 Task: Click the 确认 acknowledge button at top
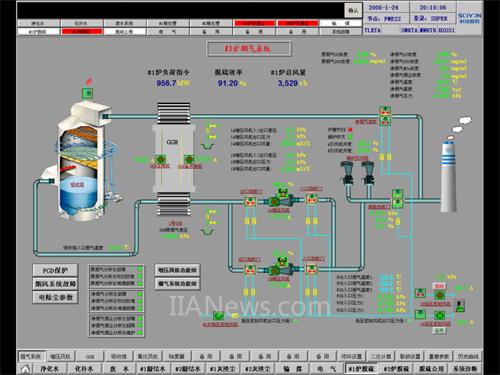tap(353, 11)
